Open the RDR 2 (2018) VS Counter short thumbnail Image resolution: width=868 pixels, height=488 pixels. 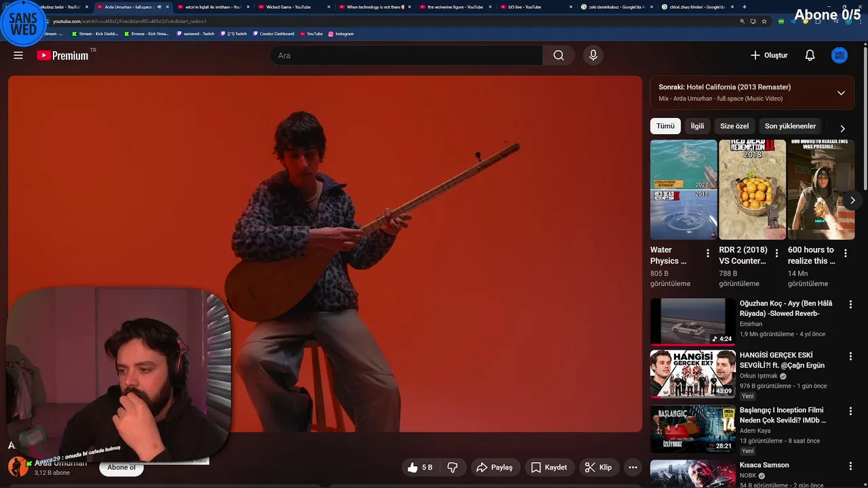752,190
